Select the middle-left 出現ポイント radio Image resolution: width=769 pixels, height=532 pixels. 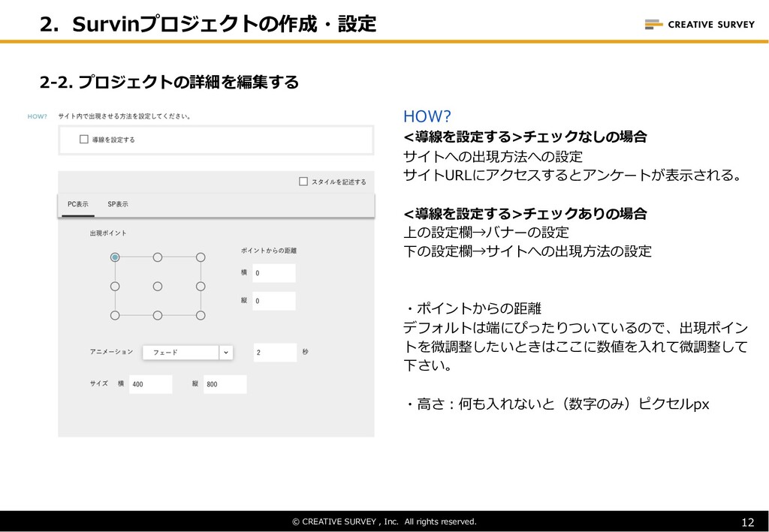point(115,287)
